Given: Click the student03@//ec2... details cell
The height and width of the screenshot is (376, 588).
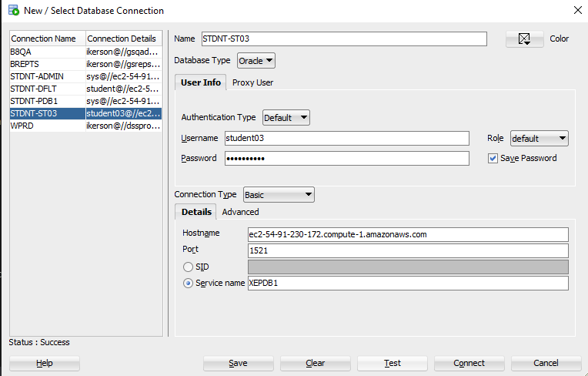Looking at the screenshot, I should coord(124,114).
